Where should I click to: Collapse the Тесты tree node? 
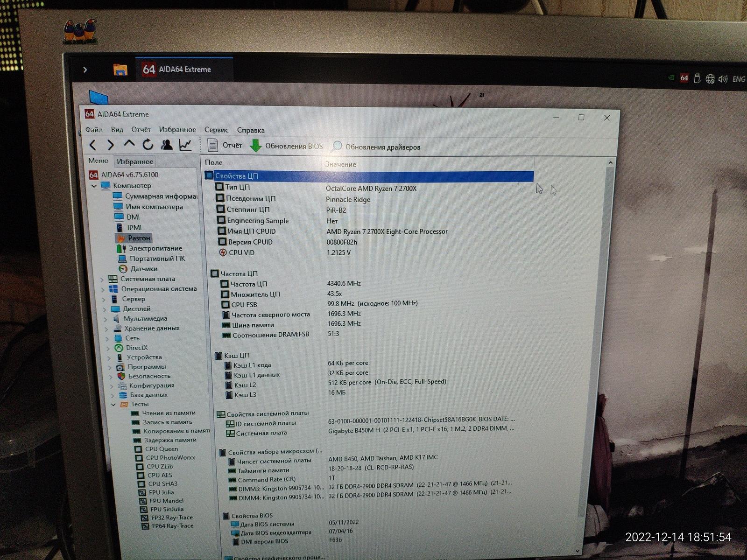tap(113, 404)
